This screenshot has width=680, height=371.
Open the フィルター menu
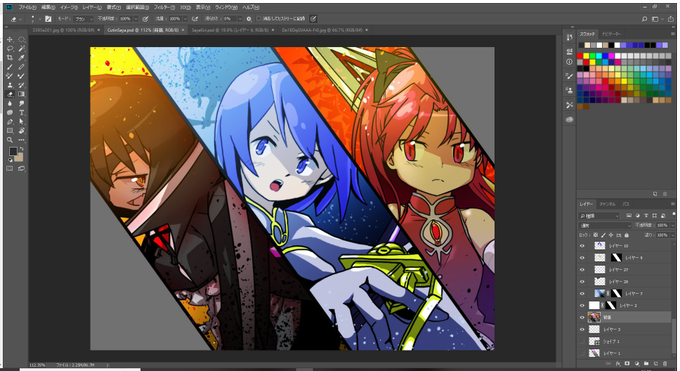[x=165, y=7]
